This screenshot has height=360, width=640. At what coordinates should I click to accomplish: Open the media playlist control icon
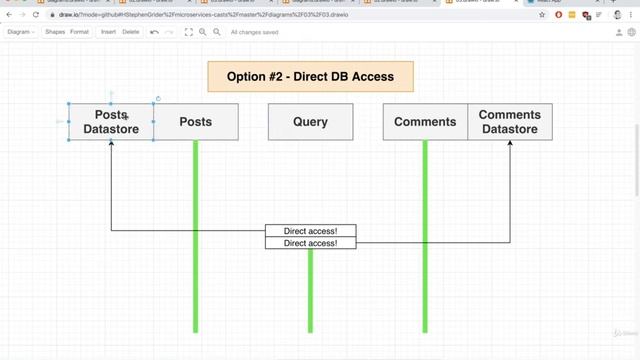click(x=599, y=15)
